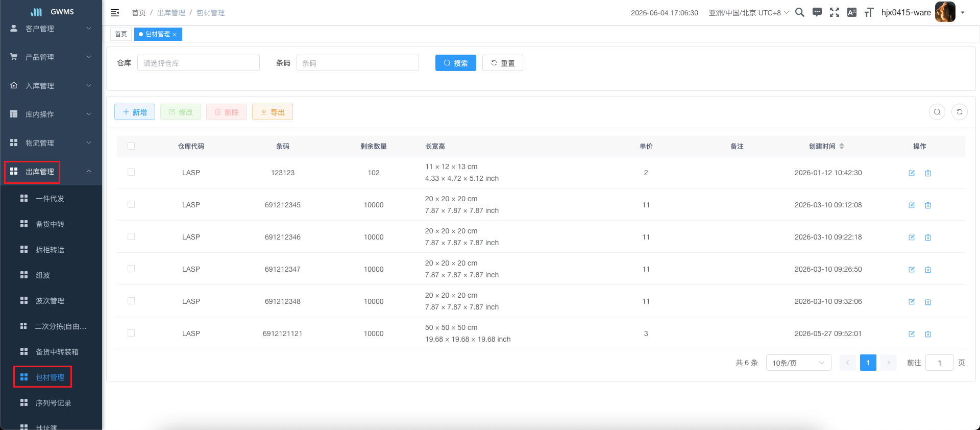Click the user avatar image
The height and width of the screenshot is (430, 980).
(945, 12)
